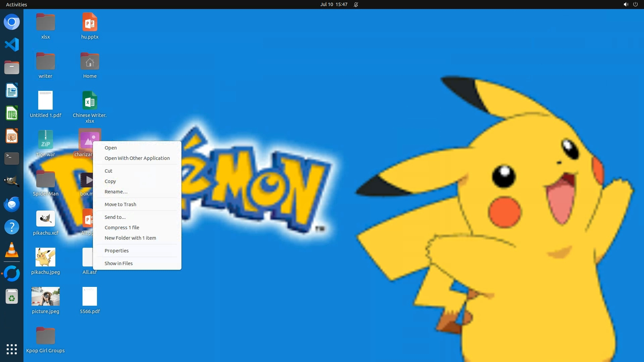Open the clock calendar dropdown

pyautogui.click(x=333, y=4)
